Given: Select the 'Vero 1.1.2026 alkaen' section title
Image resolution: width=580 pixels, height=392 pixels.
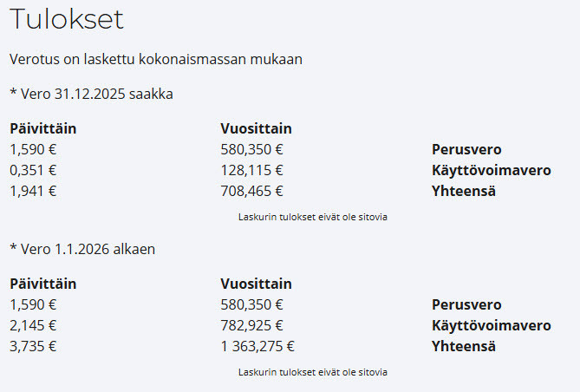Looking at the screenshot, I should click(82, 249).
